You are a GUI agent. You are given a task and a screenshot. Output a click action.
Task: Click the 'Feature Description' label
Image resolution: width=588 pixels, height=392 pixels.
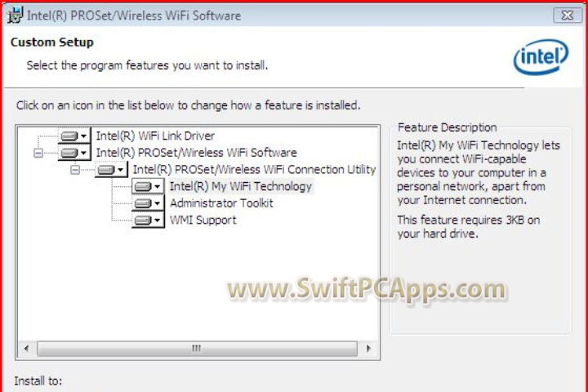click(x=447, y=127)
